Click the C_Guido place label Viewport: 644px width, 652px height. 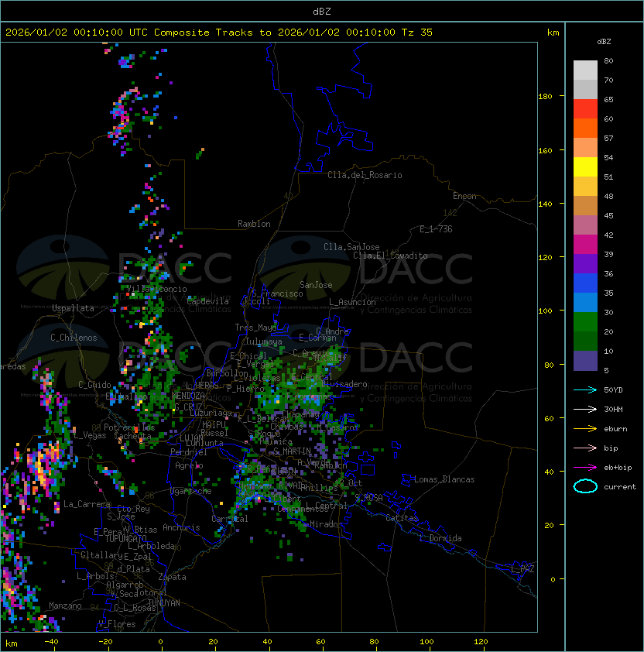click(x=94, y=385)
